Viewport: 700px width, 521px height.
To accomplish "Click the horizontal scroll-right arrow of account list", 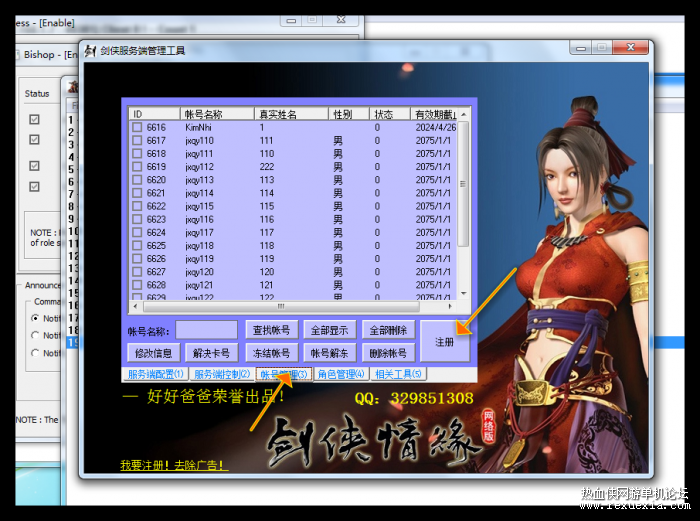I will tap(450, 306).
